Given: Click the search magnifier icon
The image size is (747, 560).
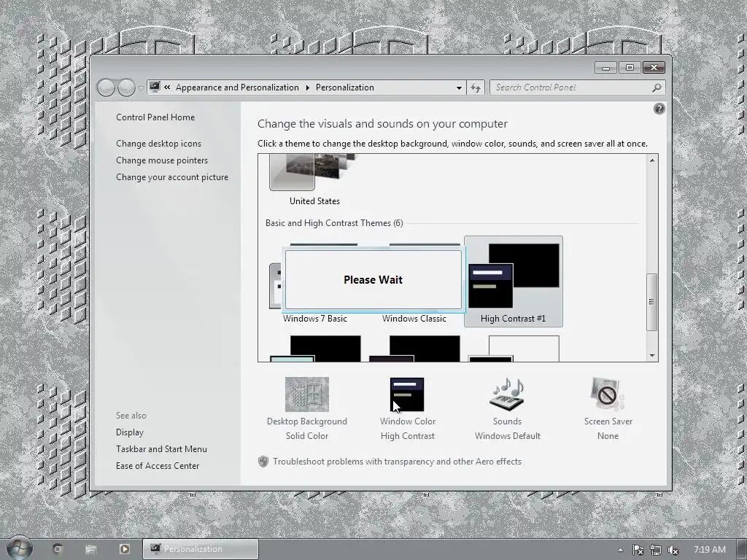Looking at the screenshot, I should (x=657, y=87).
